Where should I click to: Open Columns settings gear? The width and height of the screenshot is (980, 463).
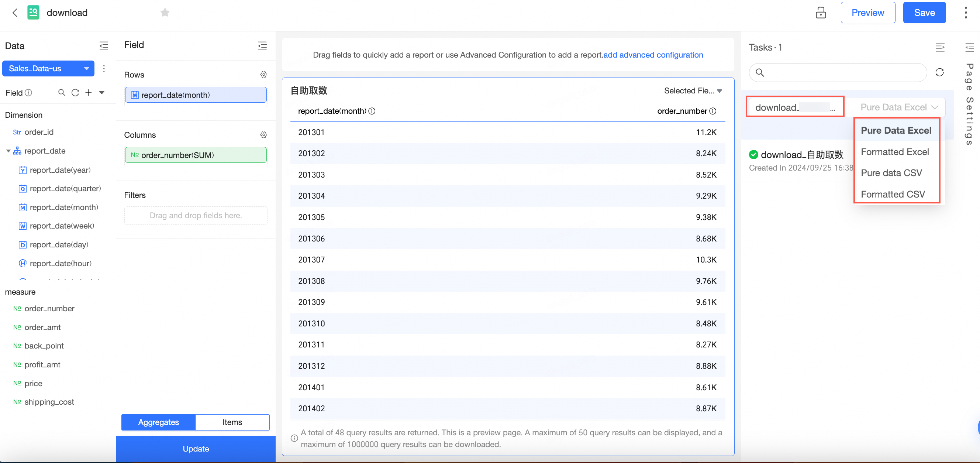(264, 135)
